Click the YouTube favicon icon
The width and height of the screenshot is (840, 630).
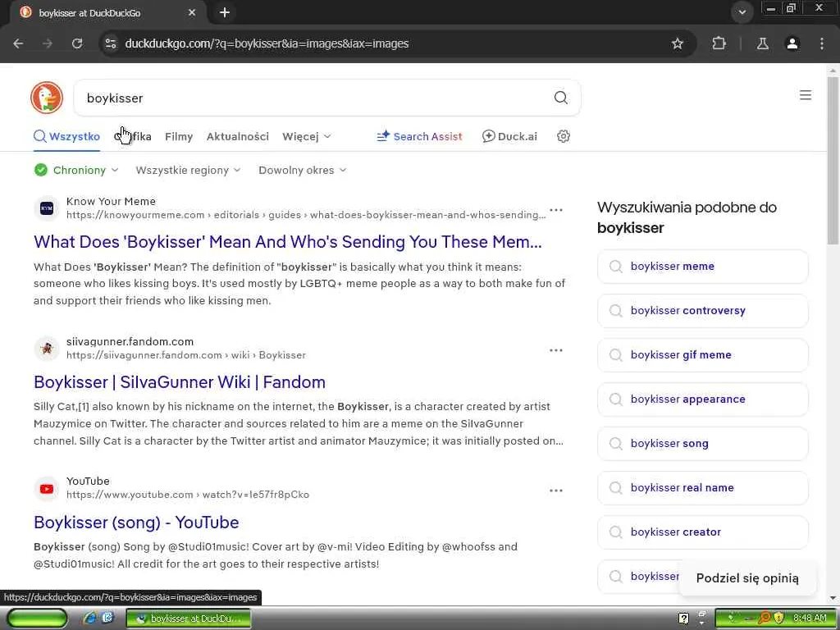pos(47,489)
